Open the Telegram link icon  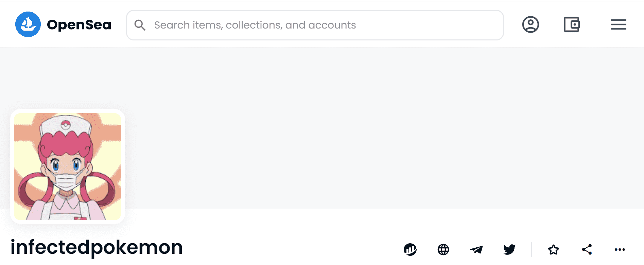pos(476,250)
